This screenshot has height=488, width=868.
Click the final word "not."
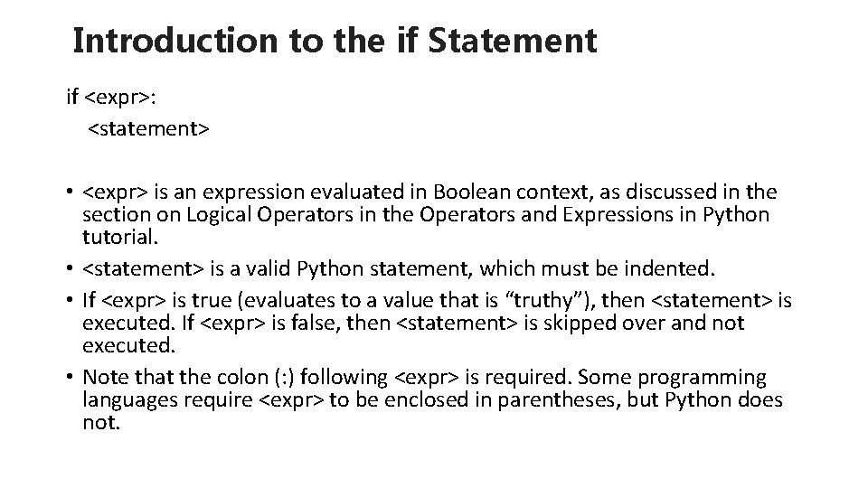pyautogui.click(x=100, y=423)
